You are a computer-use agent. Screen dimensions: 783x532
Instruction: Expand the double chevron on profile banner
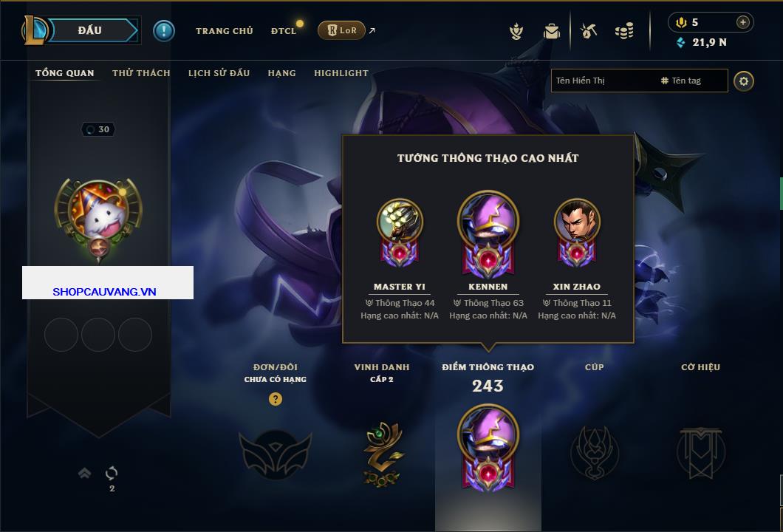click(x=84, y=473)
